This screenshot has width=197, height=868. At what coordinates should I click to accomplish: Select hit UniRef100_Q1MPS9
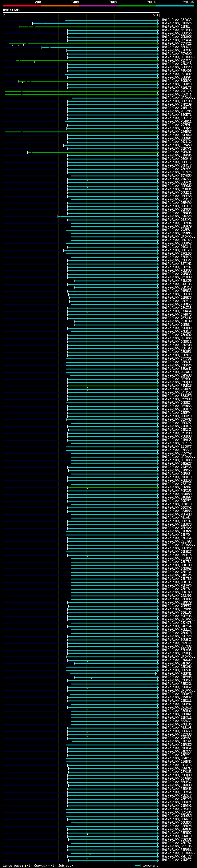176,603
